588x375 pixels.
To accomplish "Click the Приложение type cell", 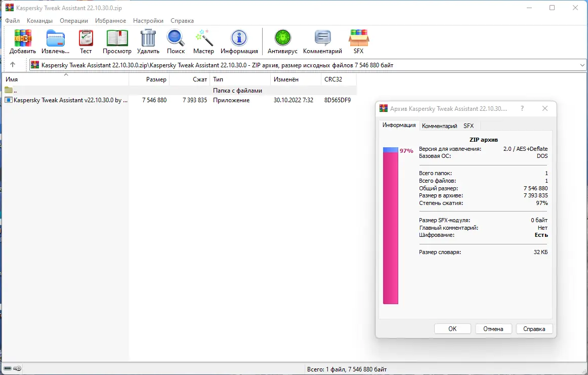I will tap(231, 100).
